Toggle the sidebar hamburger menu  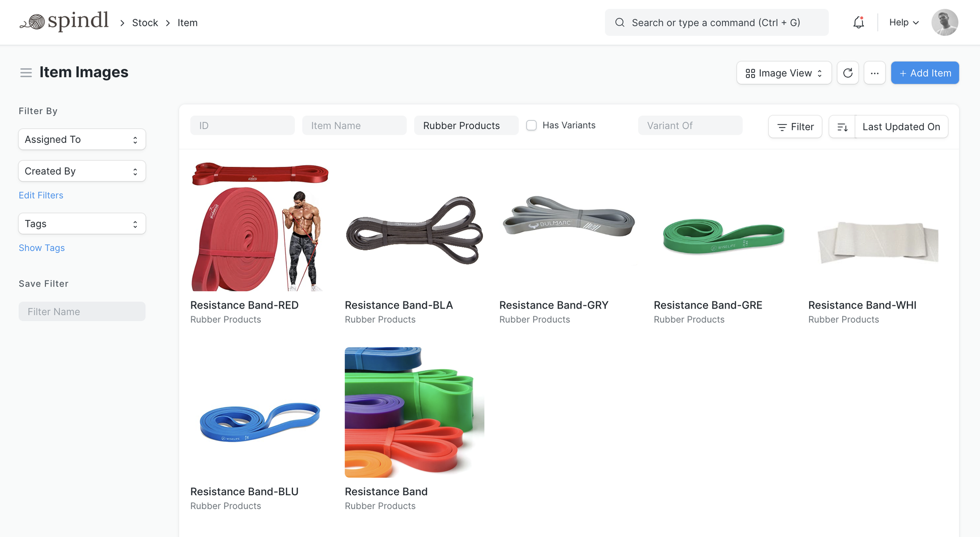point(26,73)
